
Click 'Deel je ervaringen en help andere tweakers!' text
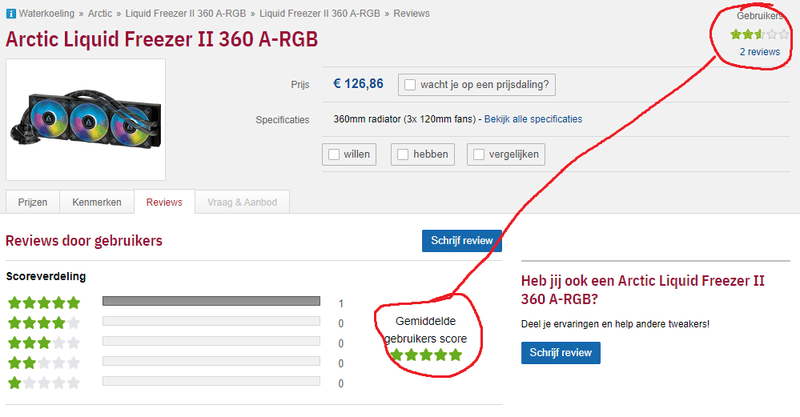pyautogui.click(x=615, y=324)
